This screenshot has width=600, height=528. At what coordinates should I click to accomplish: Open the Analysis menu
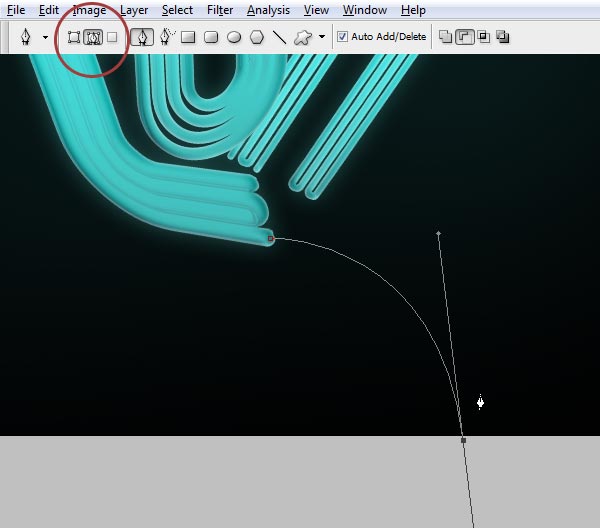(268, 10)
